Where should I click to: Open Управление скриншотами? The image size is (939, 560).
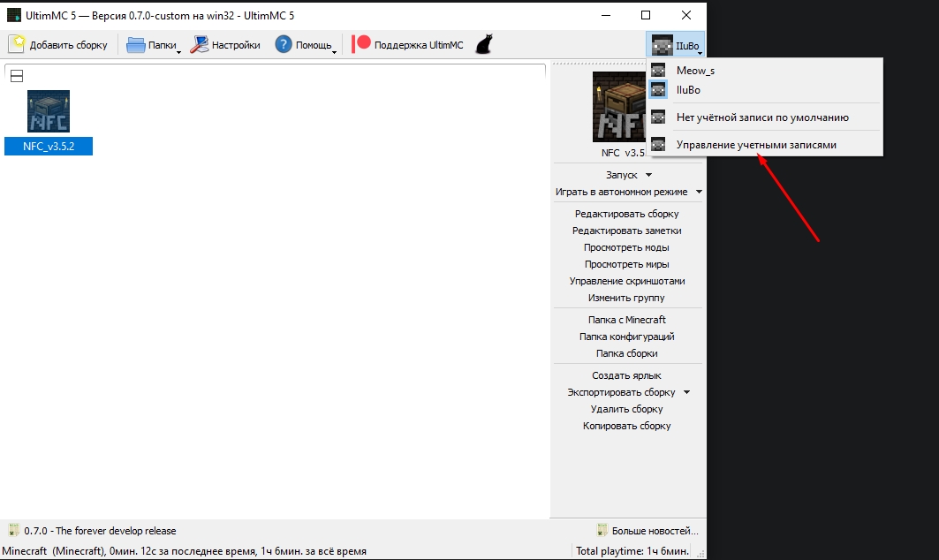click(x=627, y=281)
